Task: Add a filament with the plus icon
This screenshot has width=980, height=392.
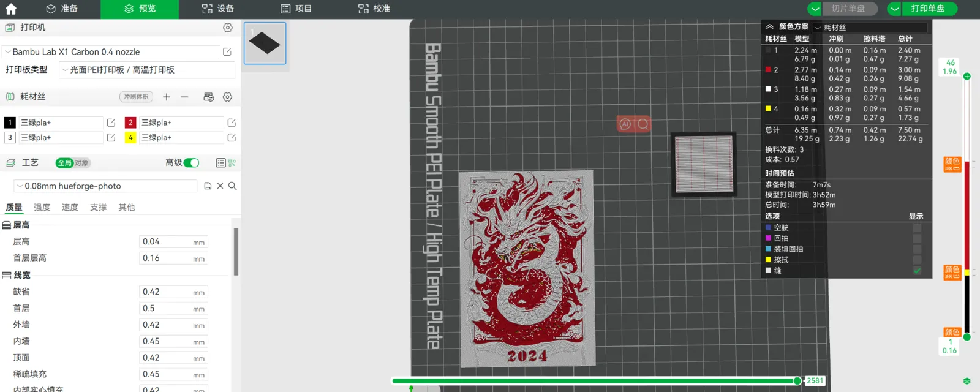Action: coord(167,97)
